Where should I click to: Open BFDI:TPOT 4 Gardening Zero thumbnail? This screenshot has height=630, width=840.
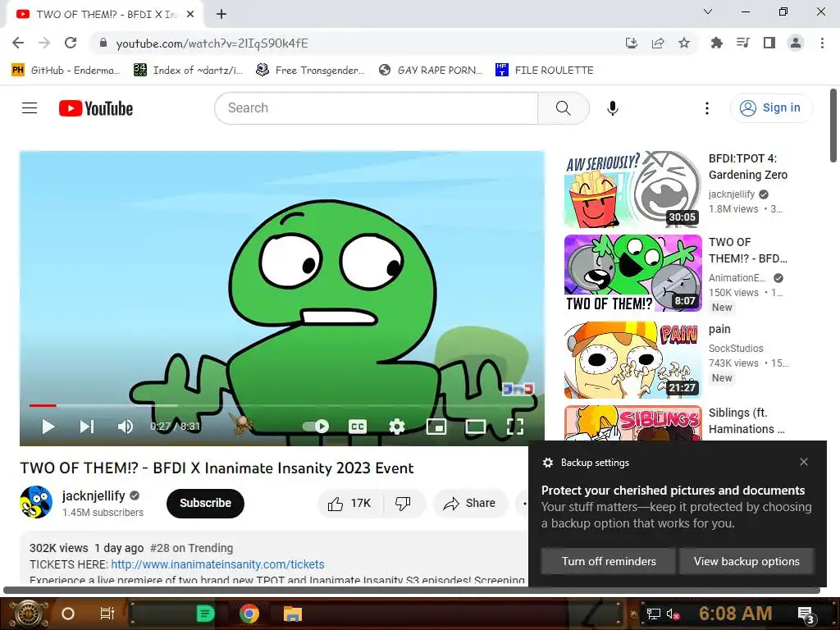[632, 189]
